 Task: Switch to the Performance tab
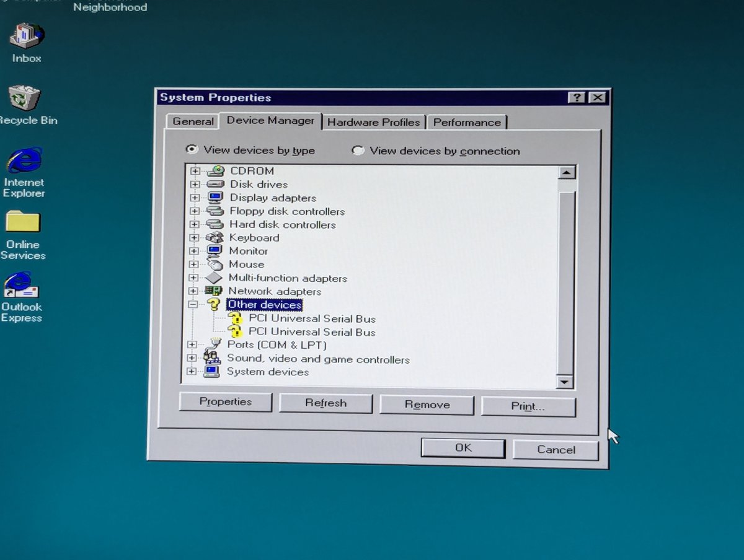point(467,122)
